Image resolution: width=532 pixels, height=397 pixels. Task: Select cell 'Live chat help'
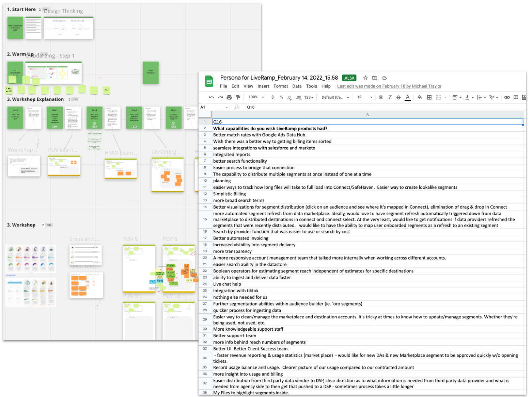click(x=367, y=284)
